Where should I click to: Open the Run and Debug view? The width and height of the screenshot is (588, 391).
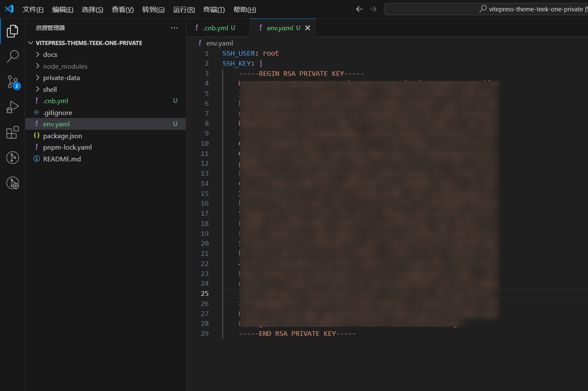click(x=13, y=107)
